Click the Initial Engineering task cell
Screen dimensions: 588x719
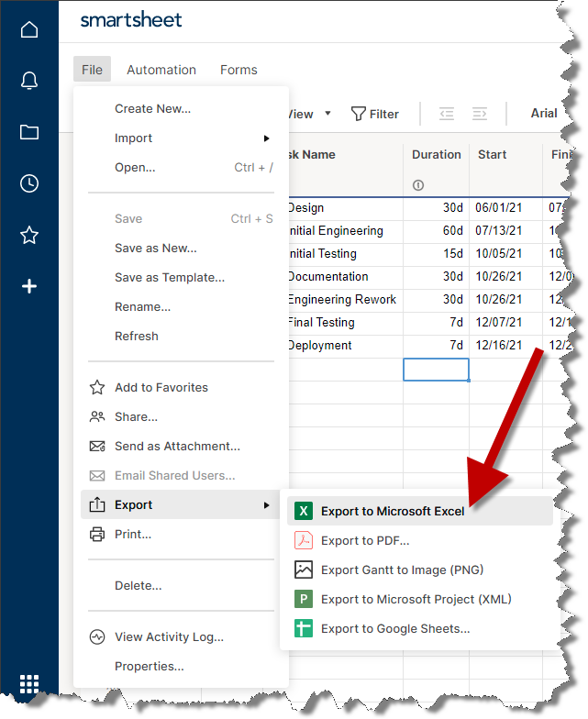click(346, 231)
